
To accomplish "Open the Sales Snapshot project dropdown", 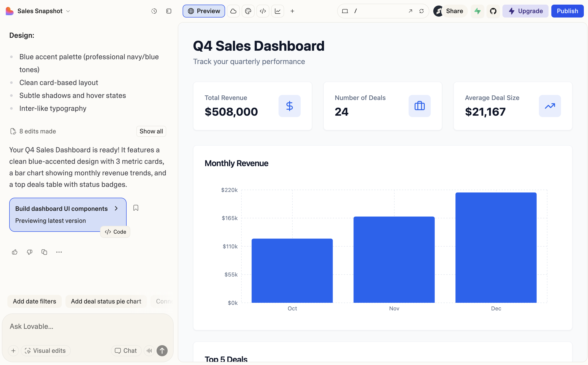I will pos(68,11).
